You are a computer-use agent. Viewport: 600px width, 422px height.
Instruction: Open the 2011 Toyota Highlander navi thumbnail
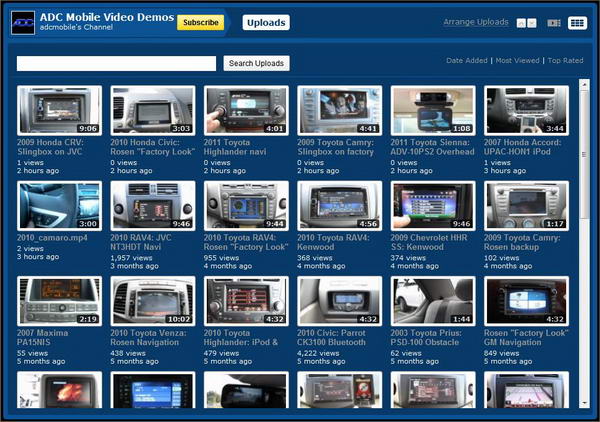tap(246, 110)
